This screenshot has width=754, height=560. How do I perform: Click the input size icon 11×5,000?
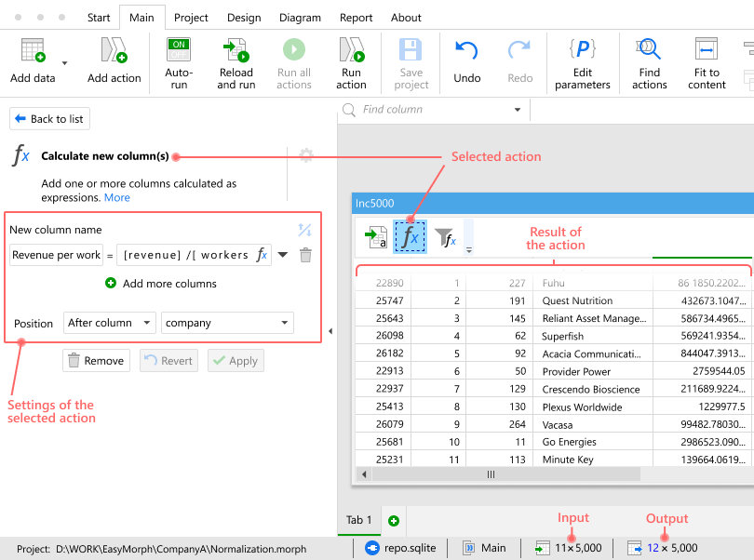[542, 548]
